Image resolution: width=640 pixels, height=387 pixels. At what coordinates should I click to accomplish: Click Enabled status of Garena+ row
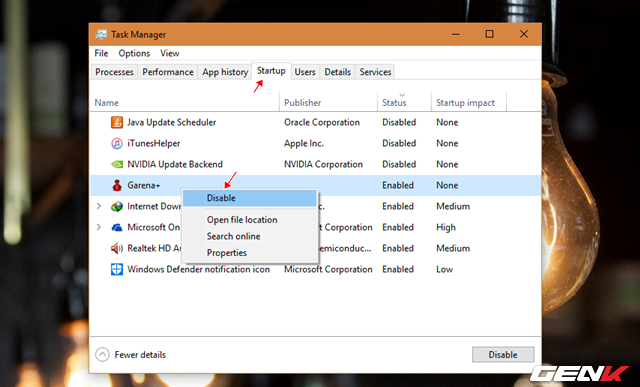(398, 185)
